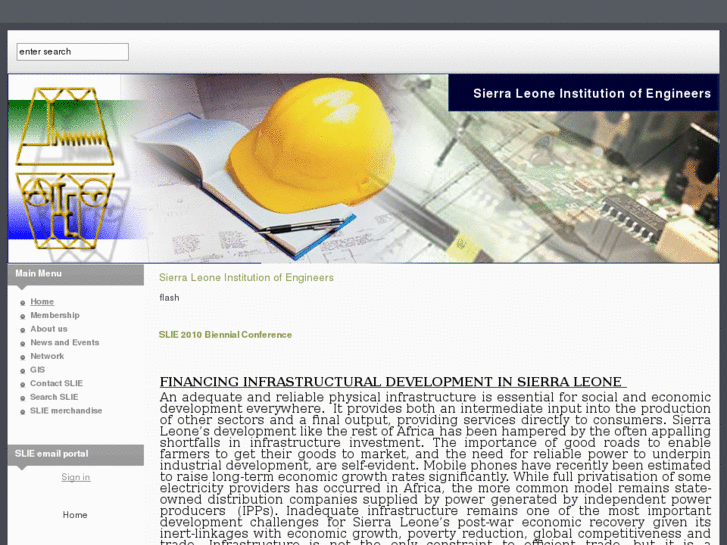Open the About us page
Viewport: 727px width, 545px height.
(x=49, y=329)
